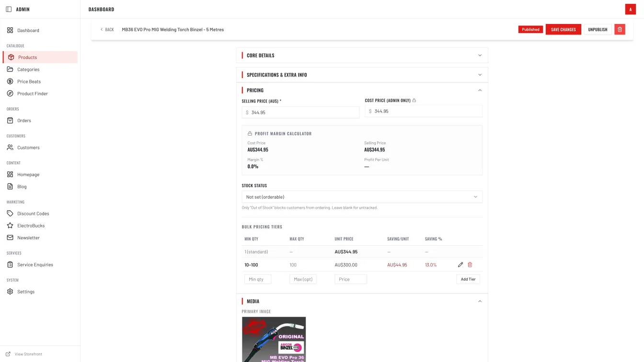Delete the 10–100 tier via trash icon
Screen dimensions: 644x362
click(x=470, y=264)
